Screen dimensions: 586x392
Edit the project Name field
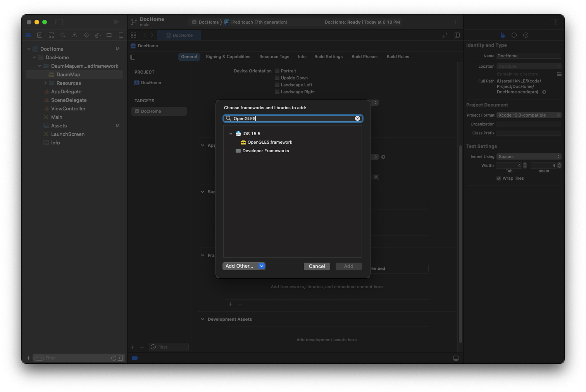pyautogui.click(x=529, y=56)
